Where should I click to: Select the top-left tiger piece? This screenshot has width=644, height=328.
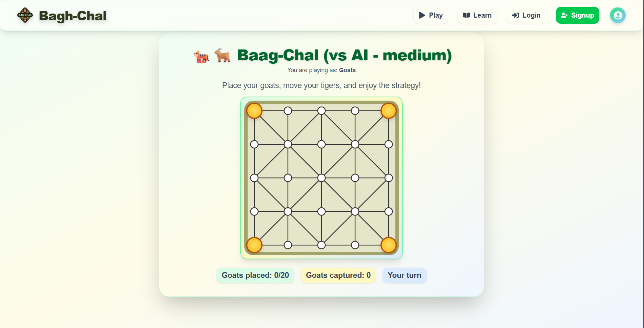pos(254,111)
